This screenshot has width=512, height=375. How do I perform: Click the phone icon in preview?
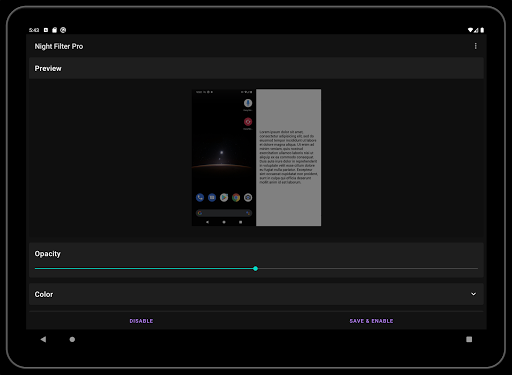coord(200,198)
